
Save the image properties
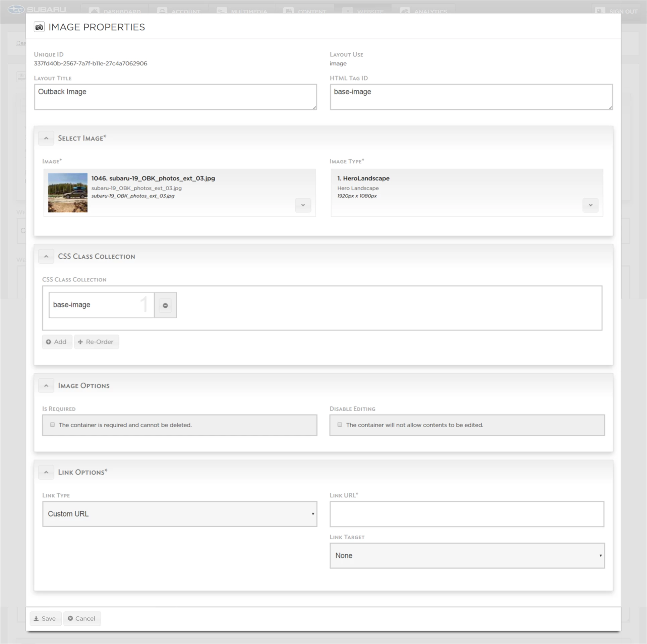(x=45, y=619)
